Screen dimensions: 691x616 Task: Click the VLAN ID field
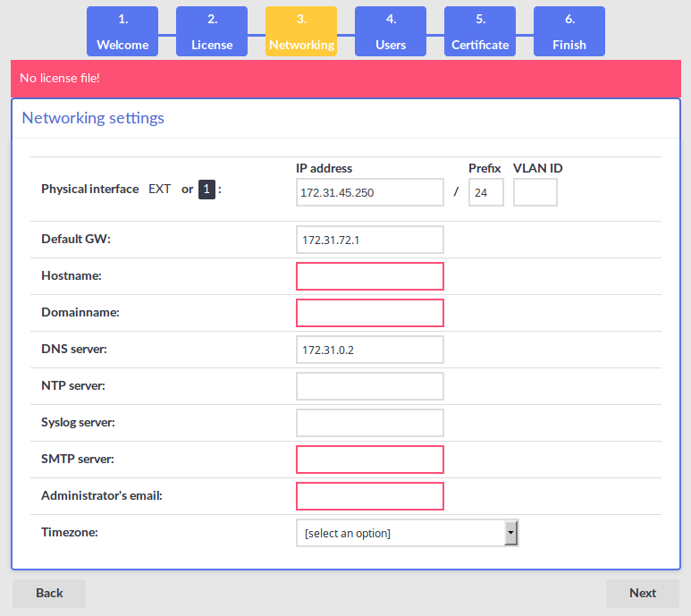tap(535, 192)
